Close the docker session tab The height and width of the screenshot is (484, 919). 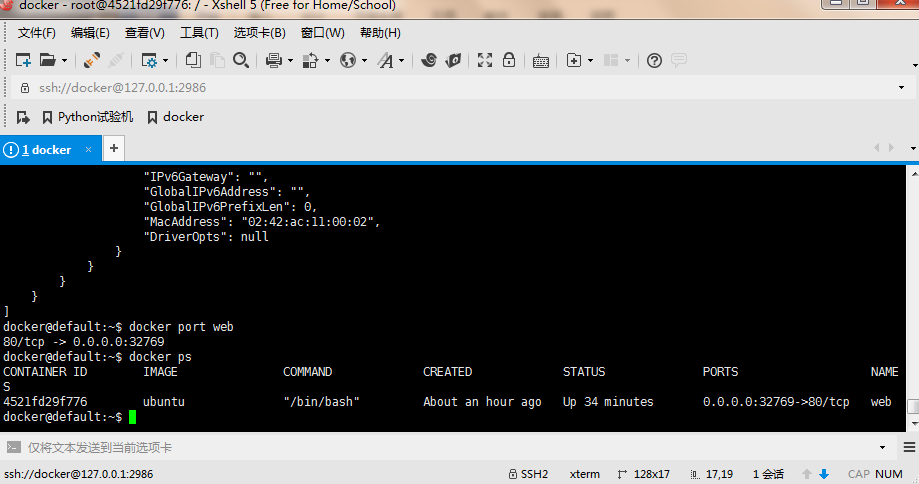tap(89, 149)
